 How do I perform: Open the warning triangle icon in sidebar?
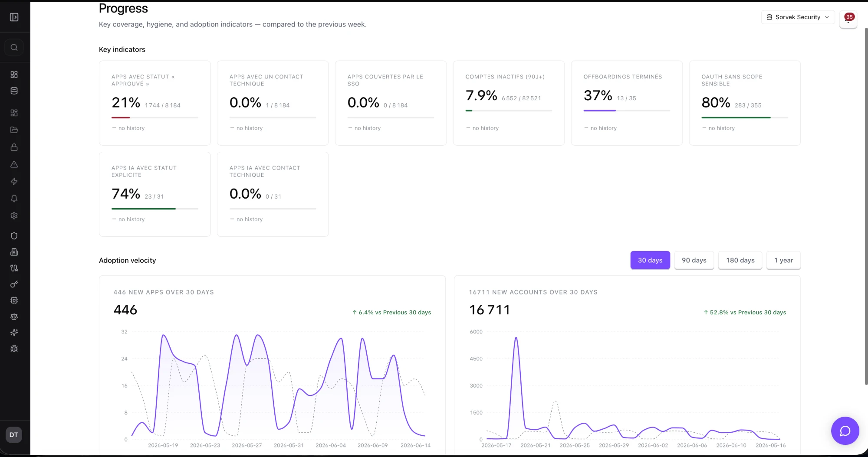coord(14,164)
